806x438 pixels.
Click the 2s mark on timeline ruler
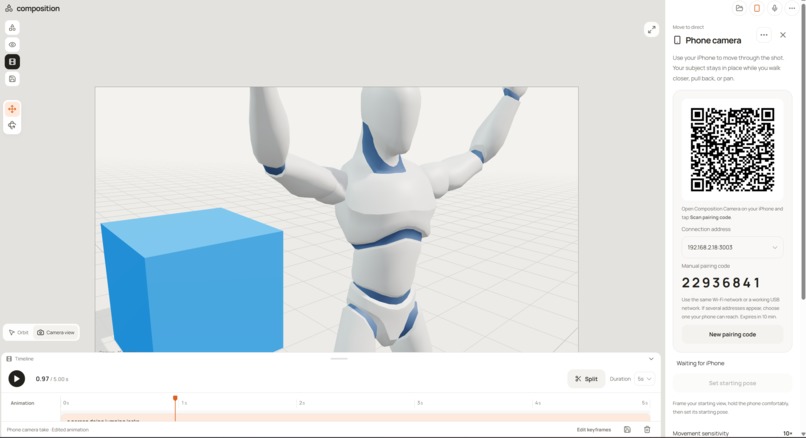(x=302, y=403)
